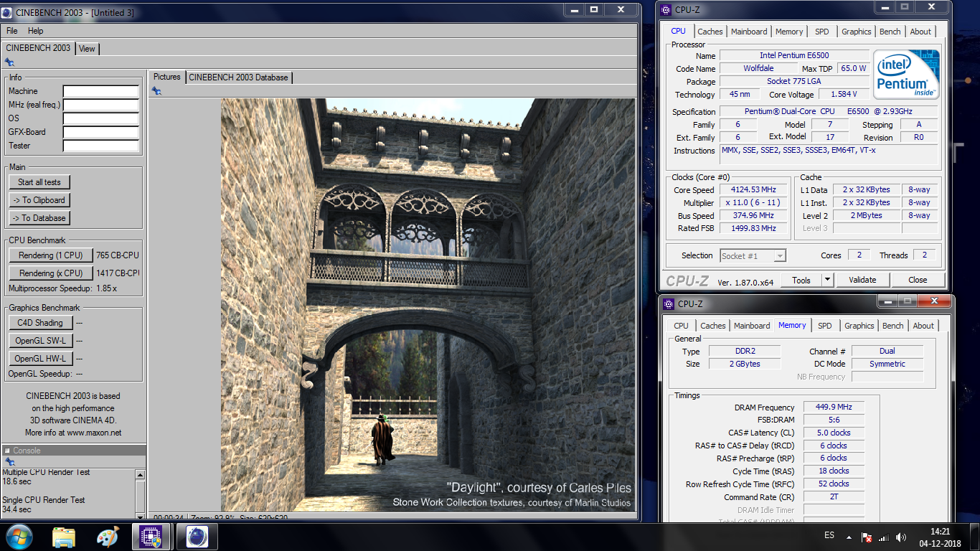Click the Validate button in CPU-Z

click(x=862, y=280)
